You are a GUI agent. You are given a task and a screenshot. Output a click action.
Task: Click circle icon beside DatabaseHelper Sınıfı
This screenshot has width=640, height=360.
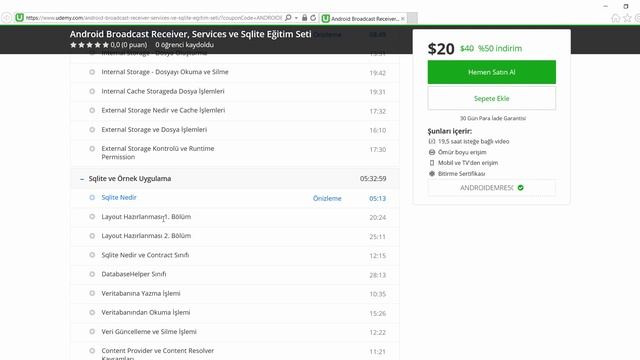click(92, 274)
